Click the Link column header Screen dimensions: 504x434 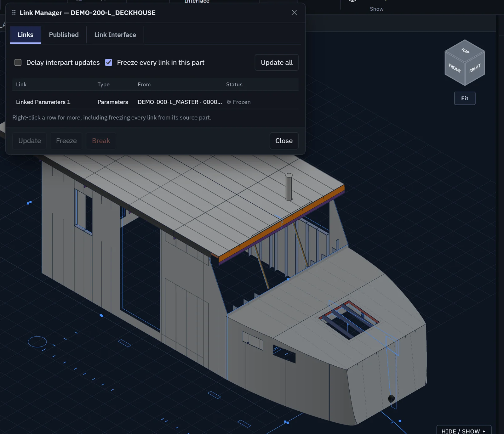[x=21, y=85]
